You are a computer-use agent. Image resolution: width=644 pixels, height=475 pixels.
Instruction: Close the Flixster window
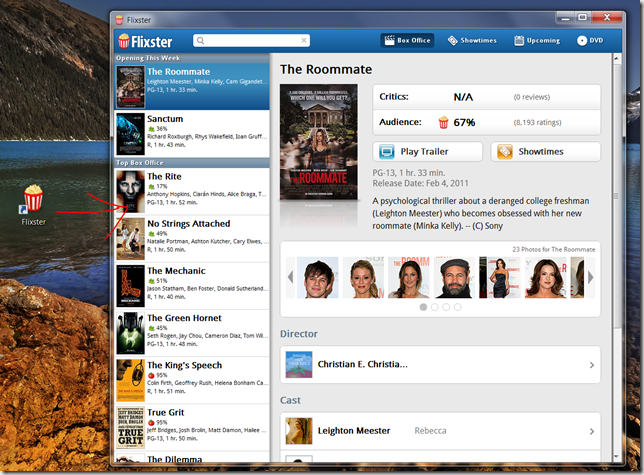pyautogui.click(x=607, y=17)
